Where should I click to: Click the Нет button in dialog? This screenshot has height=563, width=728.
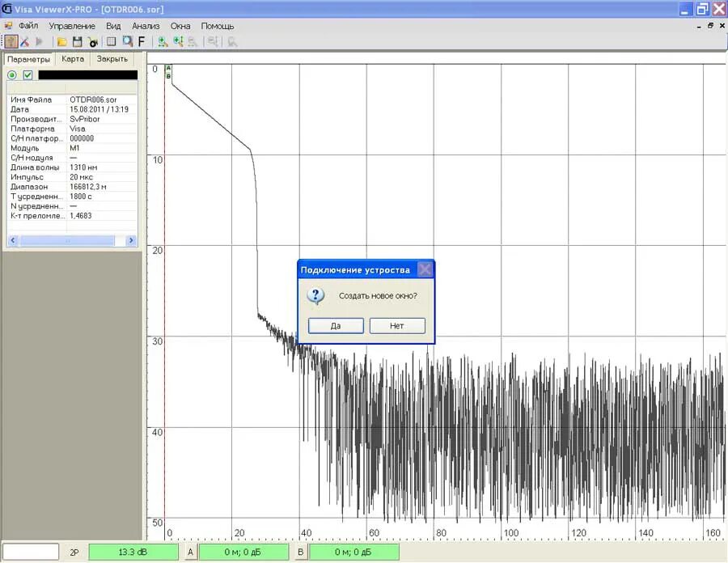point(397,326)
